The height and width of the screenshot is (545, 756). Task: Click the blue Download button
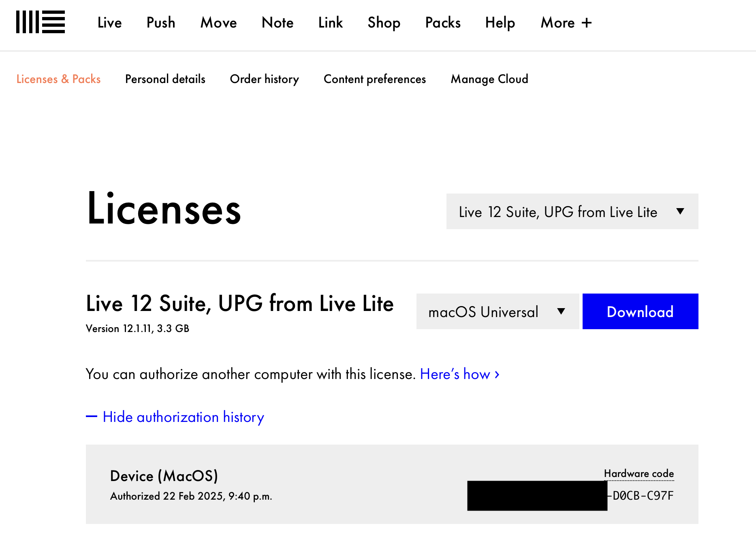tap(640, 311)
